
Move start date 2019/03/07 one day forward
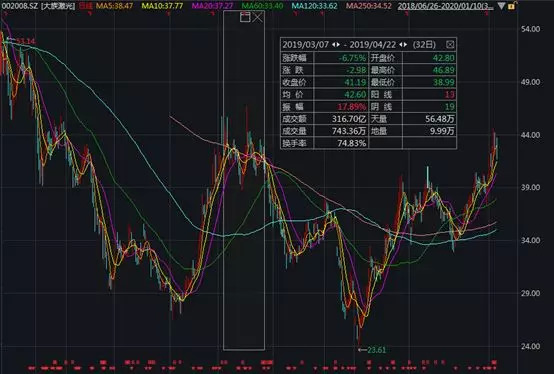[338, 44]
